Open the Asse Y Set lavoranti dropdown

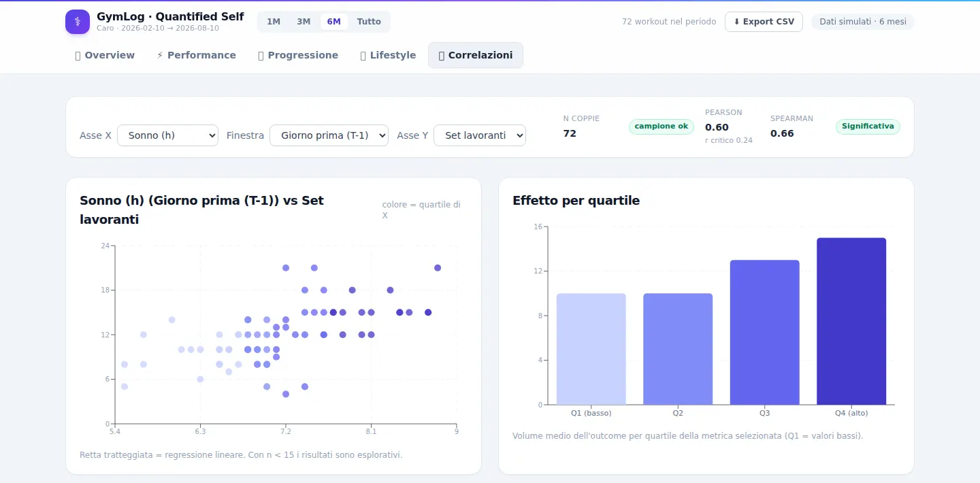pos(480,135)
